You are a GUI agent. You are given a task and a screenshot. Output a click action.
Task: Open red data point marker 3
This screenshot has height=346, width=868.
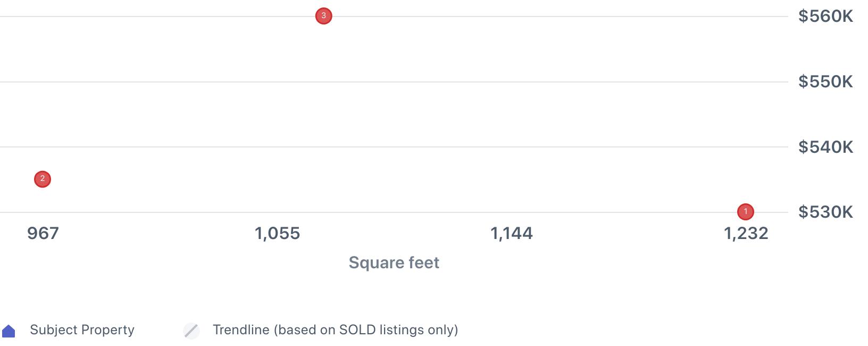[323, 16]
